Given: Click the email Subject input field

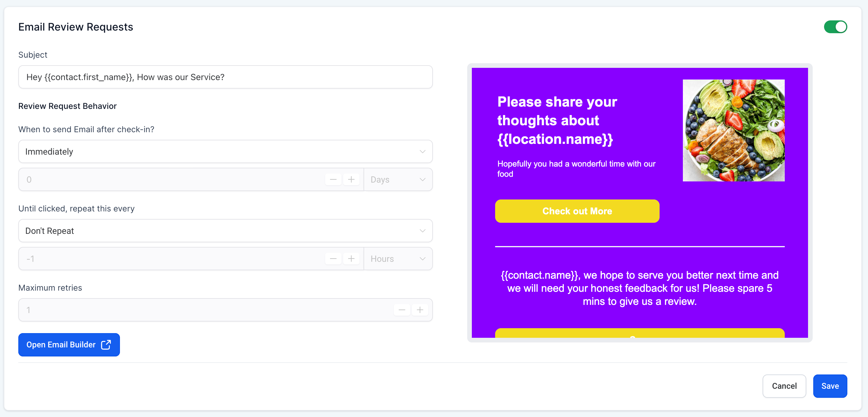Looking at the screenshot, I should click(x=225, y=77).
